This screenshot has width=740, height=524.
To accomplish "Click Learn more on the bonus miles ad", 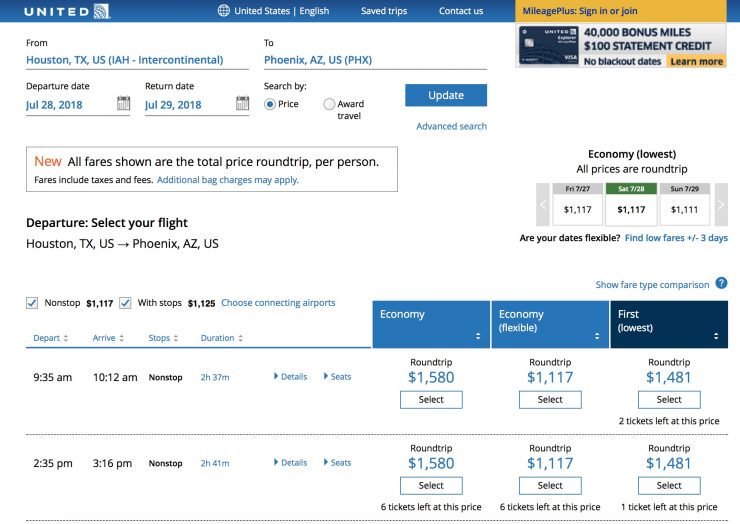I will (696, 61).
